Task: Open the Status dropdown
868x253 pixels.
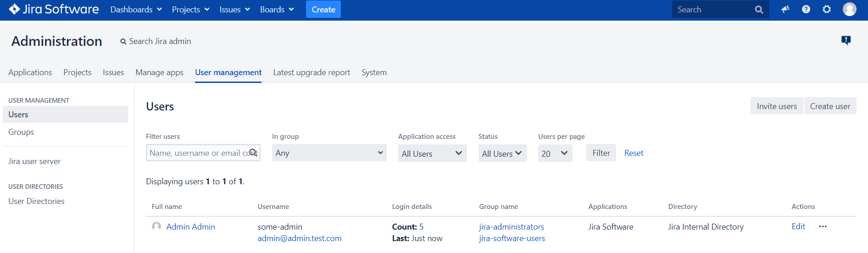Action: pos(502,153)
